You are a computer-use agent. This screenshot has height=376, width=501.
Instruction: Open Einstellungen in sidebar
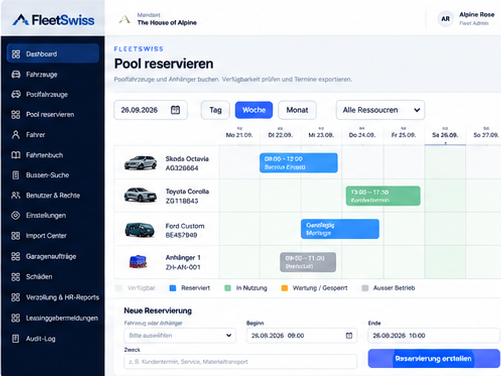[53, 215]
